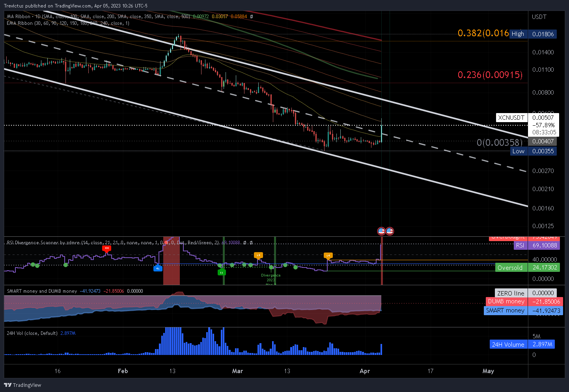
Task: Click the 0.01100 price axis tick
Action: coord(543,69)
